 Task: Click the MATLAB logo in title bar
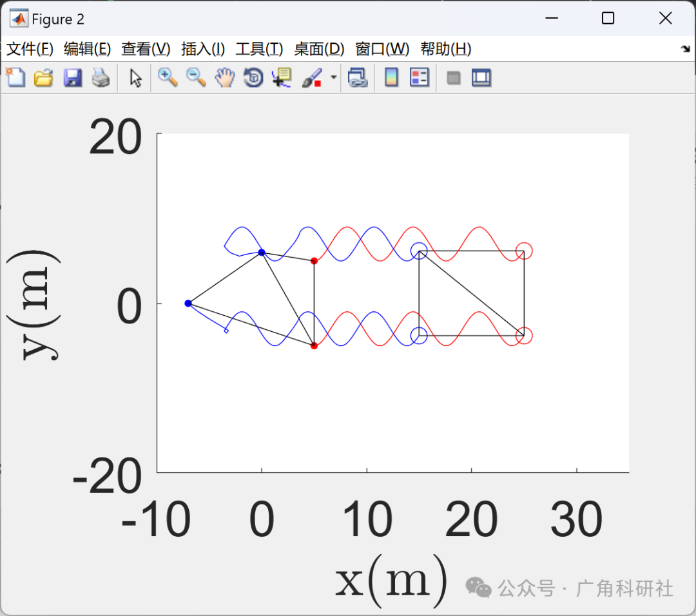tap(19, 19)
